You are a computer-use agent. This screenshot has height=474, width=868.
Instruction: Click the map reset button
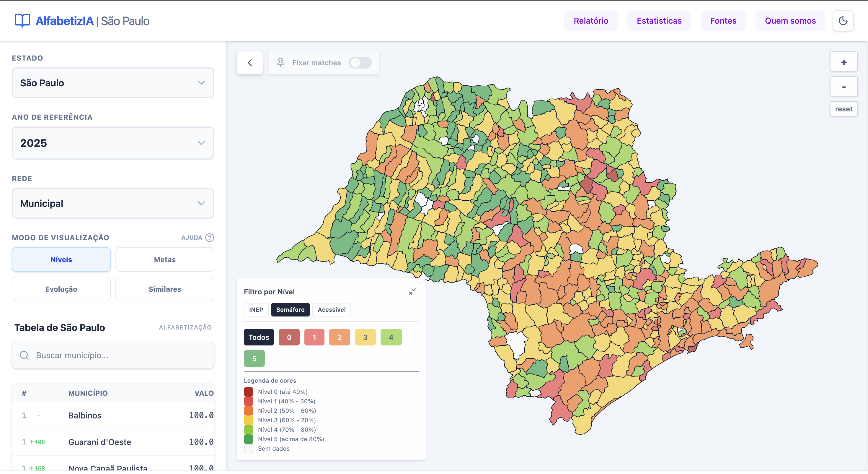[x=843, y=109]
